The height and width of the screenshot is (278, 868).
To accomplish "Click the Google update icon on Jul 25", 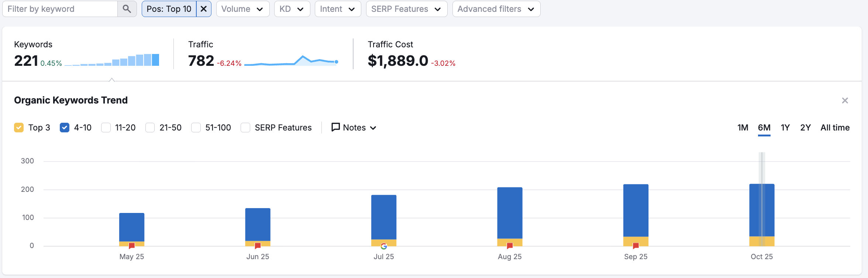I will click(384, 246).
